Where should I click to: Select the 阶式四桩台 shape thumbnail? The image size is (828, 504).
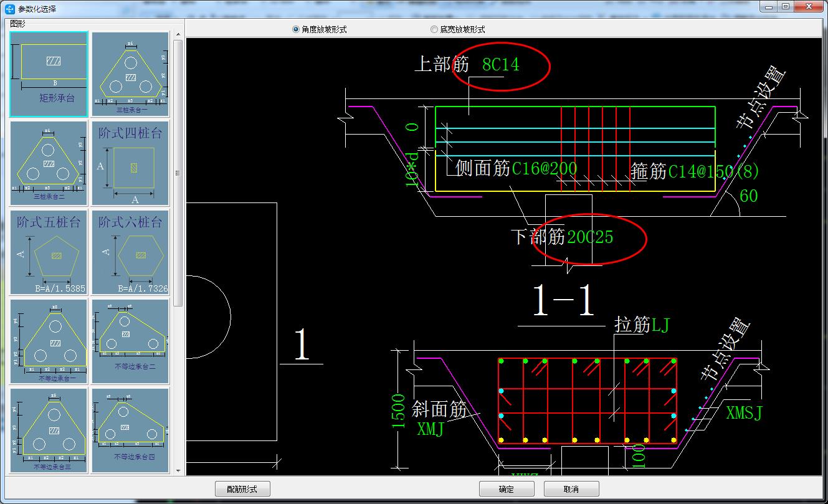coord(130,163)
